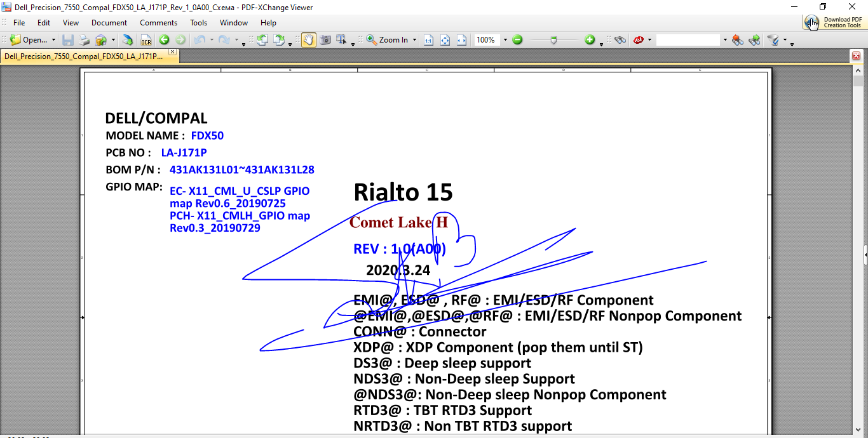Click the zoom slider handle
The width and height of the screenshot is (868, 438).
[553, 41]
